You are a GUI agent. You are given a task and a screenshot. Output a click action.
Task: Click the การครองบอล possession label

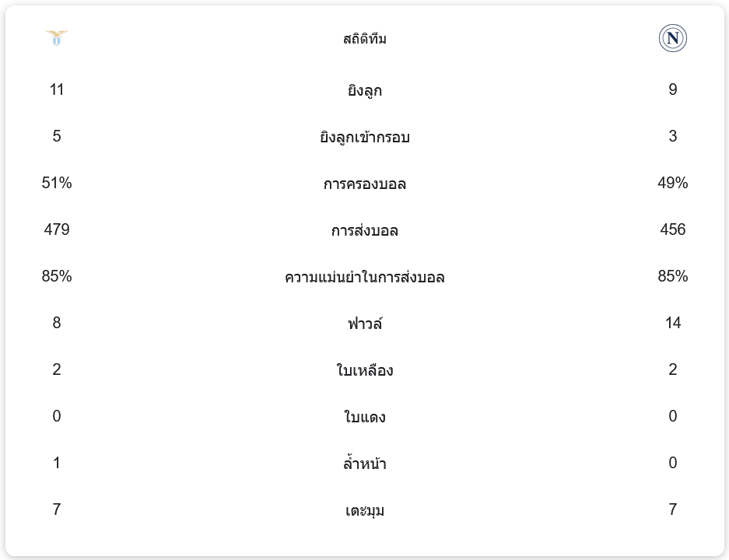point(364,184)
